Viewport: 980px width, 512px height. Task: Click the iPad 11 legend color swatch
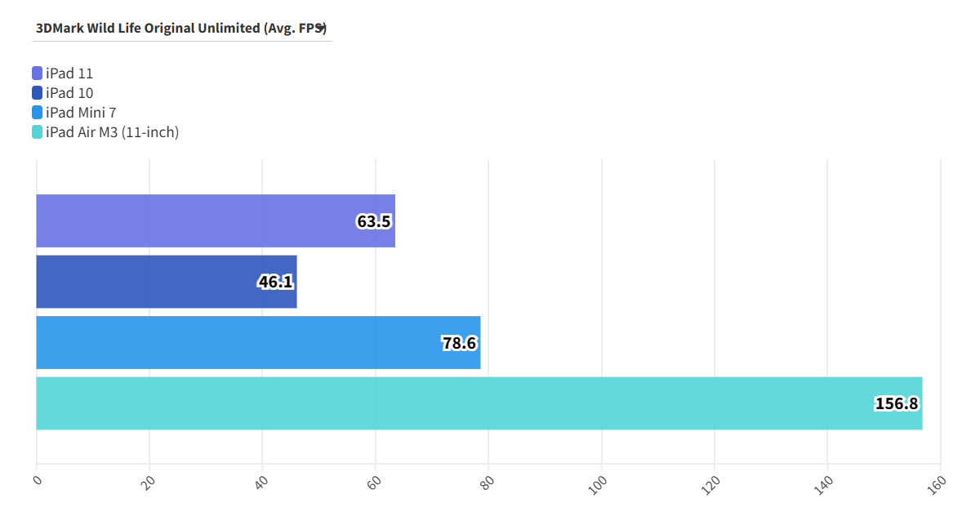pos(37,73)
